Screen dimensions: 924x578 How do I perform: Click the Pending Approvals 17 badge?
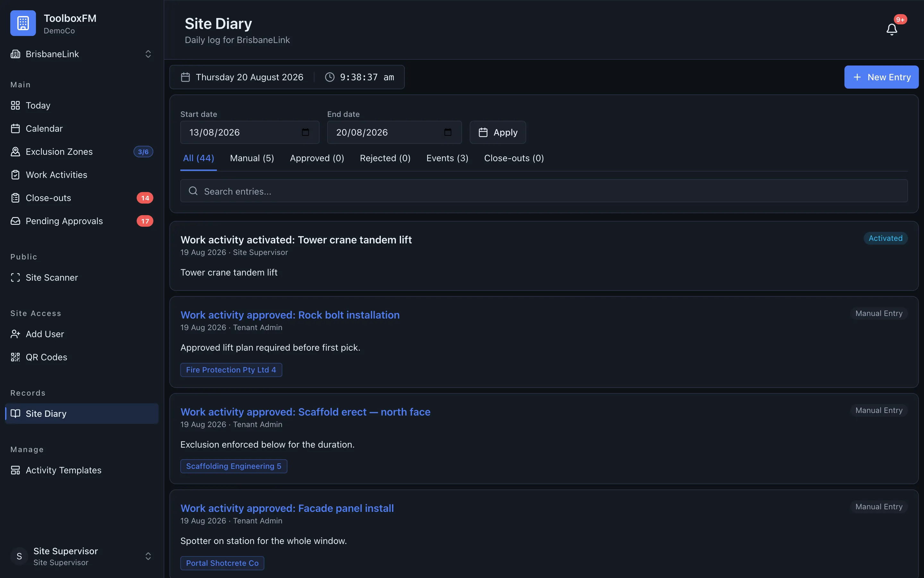145,221
